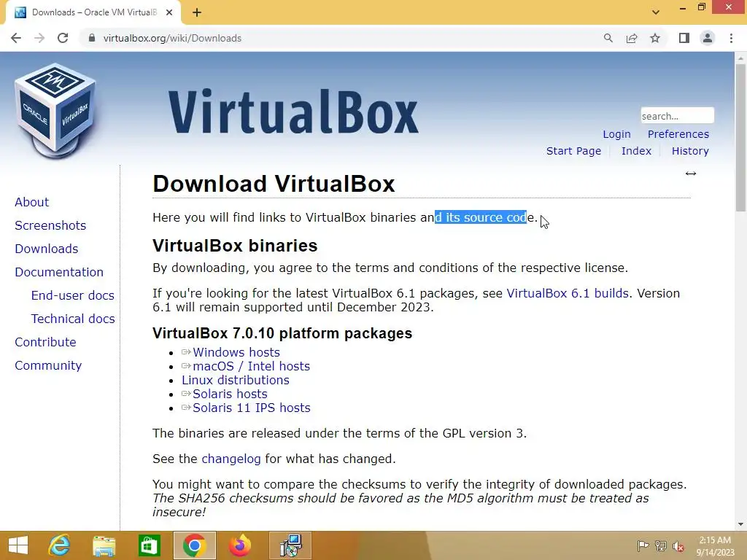Screen dimensions: 747x560
Task: Download the Solaris hosts package
Action: (230, 394)
